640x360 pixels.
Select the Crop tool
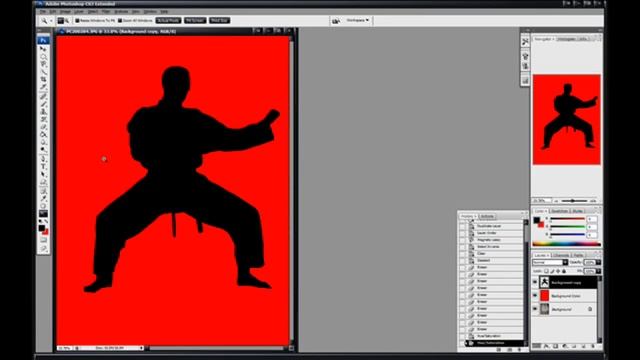[x=43, y=79]
